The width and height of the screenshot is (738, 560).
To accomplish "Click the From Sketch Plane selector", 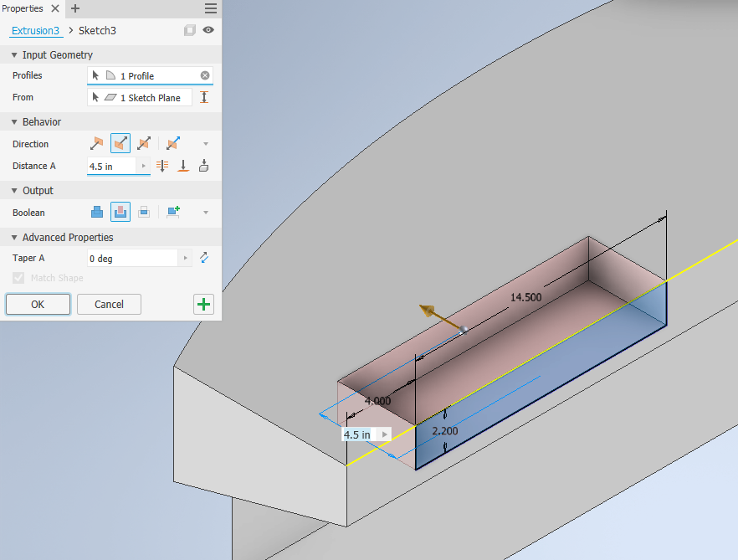I will pos(139,97).
